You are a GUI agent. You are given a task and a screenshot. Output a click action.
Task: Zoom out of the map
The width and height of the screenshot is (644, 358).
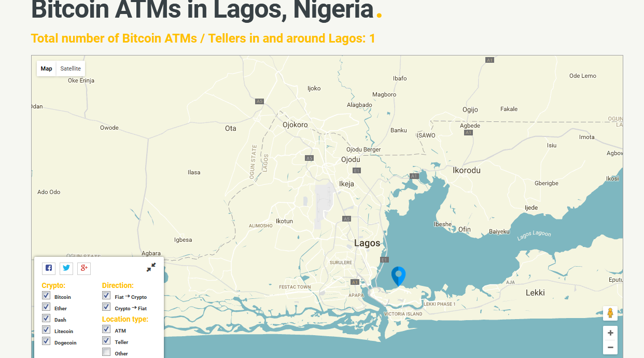[x=610, y=348]
